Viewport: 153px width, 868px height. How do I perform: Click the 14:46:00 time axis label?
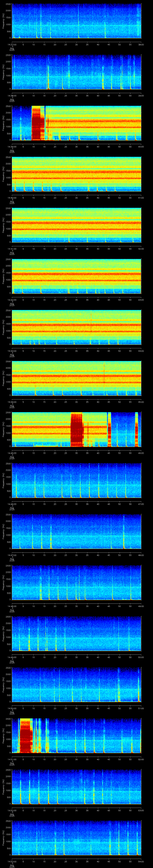[x=12, y=504]
